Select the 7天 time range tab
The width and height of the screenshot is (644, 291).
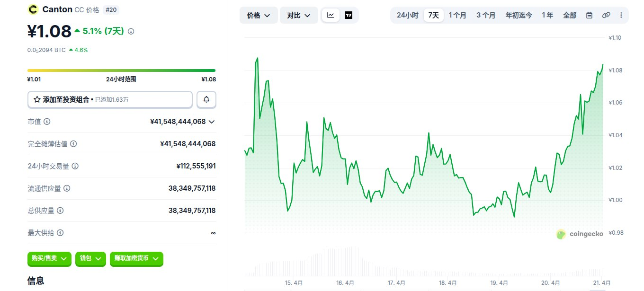(434, 15)
